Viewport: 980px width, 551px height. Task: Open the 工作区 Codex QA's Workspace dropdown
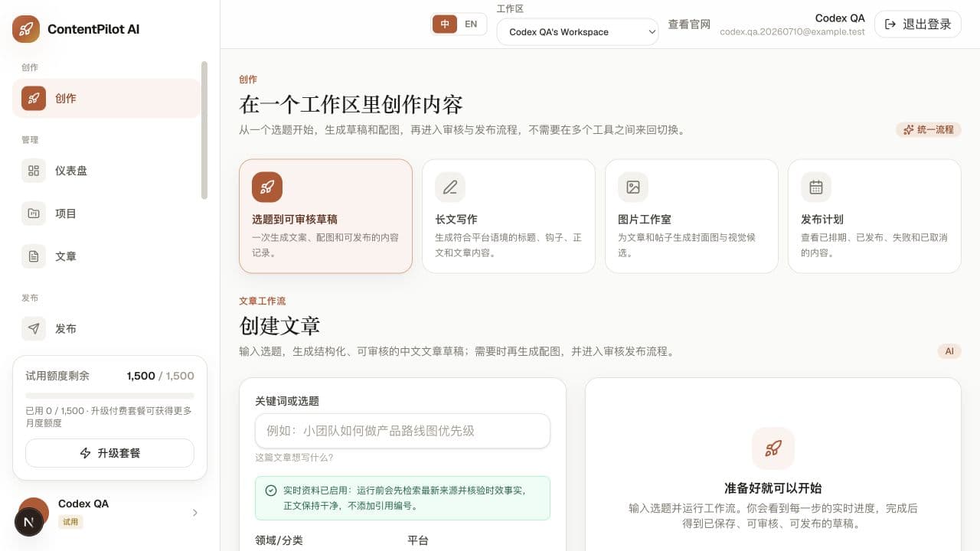[577, 32]
